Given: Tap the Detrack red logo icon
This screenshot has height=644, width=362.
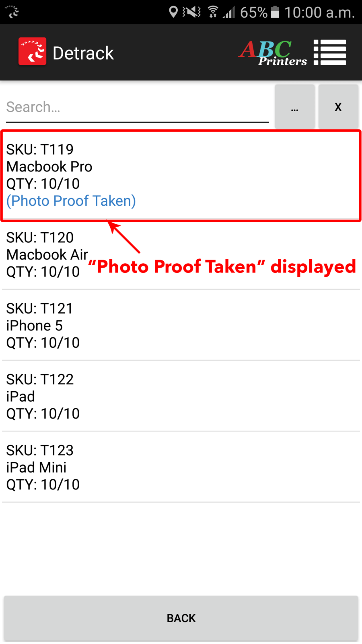Looking at the screenshot, I should [x=32, y=52].
